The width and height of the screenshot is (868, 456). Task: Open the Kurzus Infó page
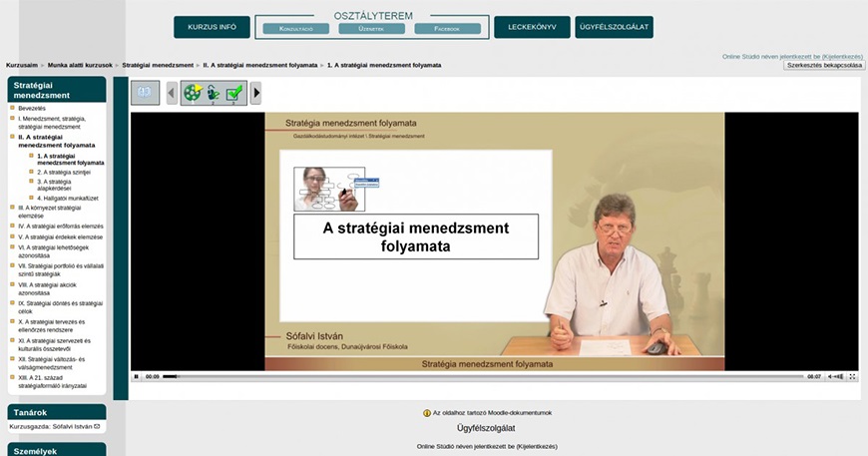pos(213,27)
